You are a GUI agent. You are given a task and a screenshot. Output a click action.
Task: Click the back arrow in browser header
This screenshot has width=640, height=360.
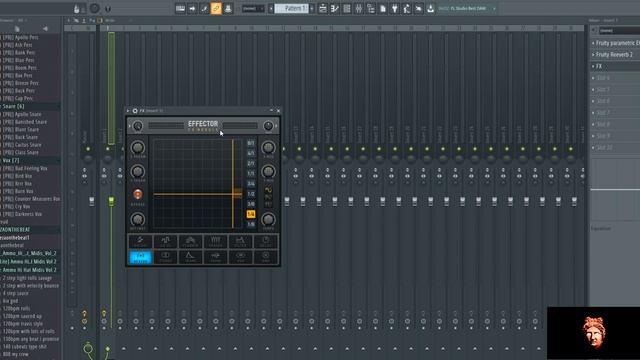[x=45, y=29]
